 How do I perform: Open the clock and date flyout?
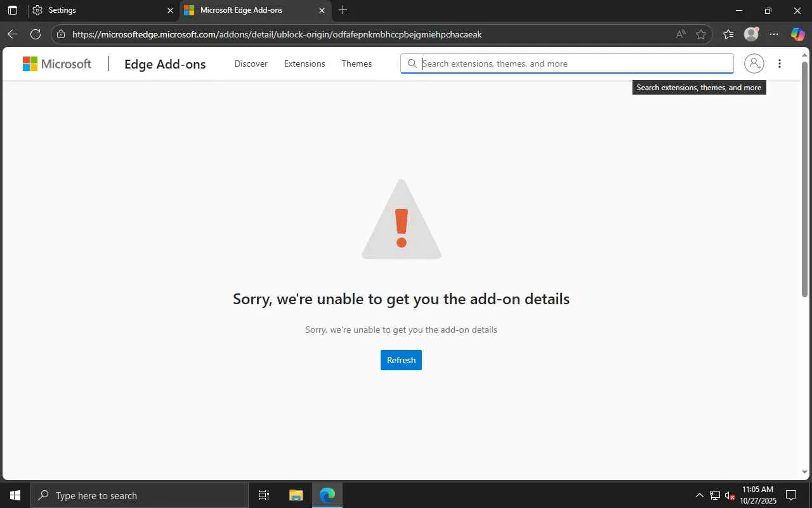pos(758,495)
